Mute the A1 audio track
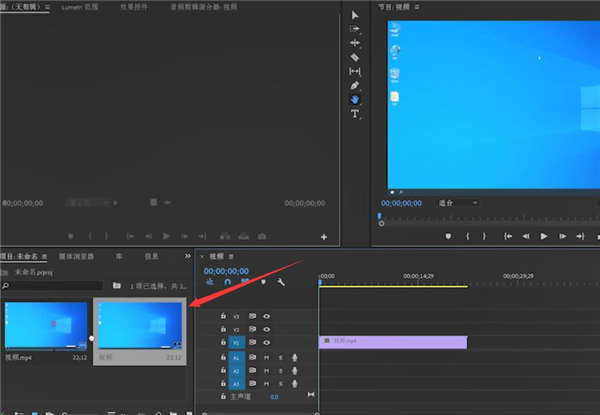This screenshot has width=600, height=415. pyautogui.click(x=266, y=357)
